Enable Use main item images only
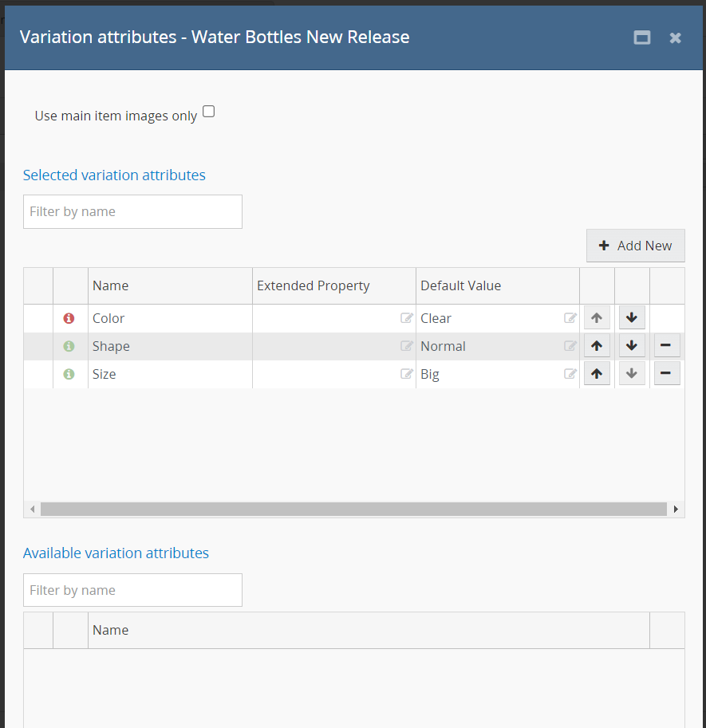 pos(209,112)
